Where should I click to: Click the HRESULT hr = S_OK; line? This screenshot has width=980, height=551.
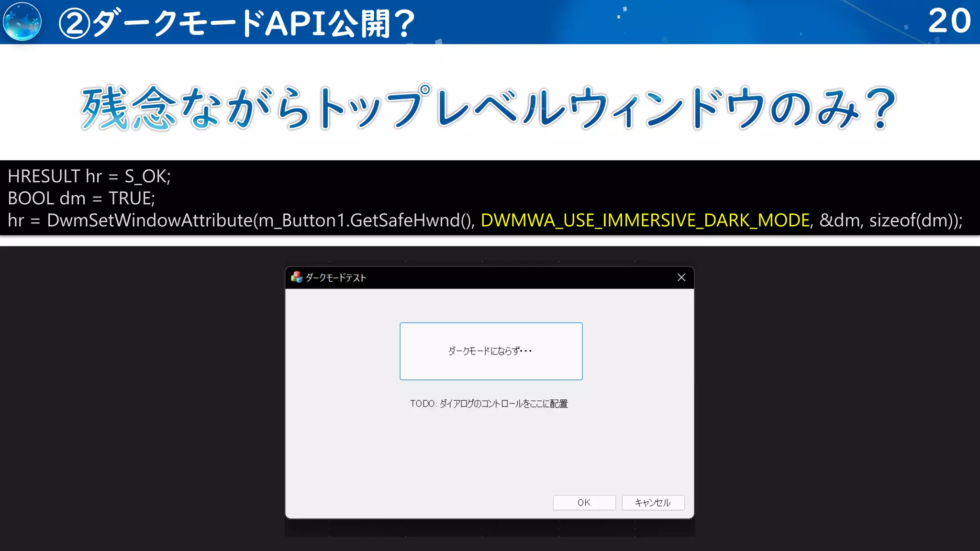click(x=89, y=176)
